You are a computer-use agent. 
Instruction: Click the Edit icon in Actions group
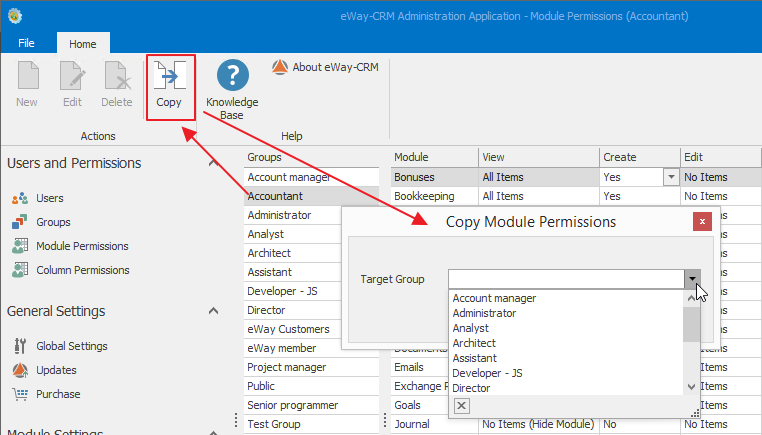click(x=72, y=76)
